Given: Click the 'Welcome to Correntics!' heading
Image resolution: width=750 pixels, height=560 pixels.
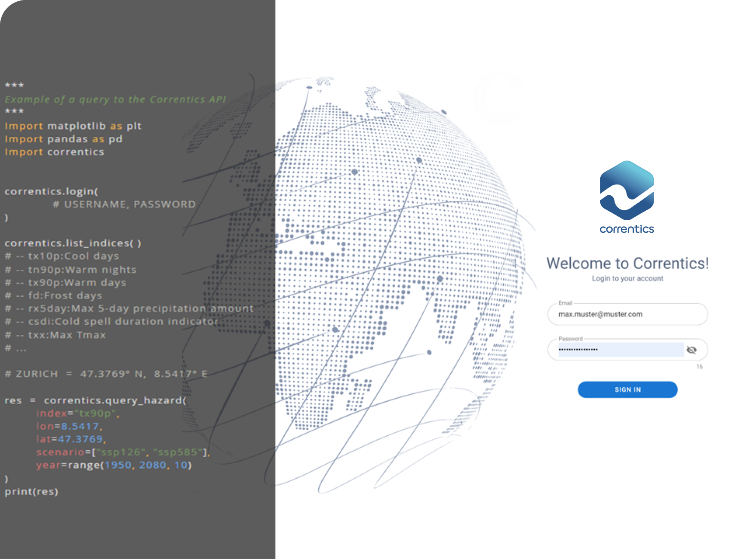Looking at the screenshot, I should pyautogui.click(x=627, y=264).
